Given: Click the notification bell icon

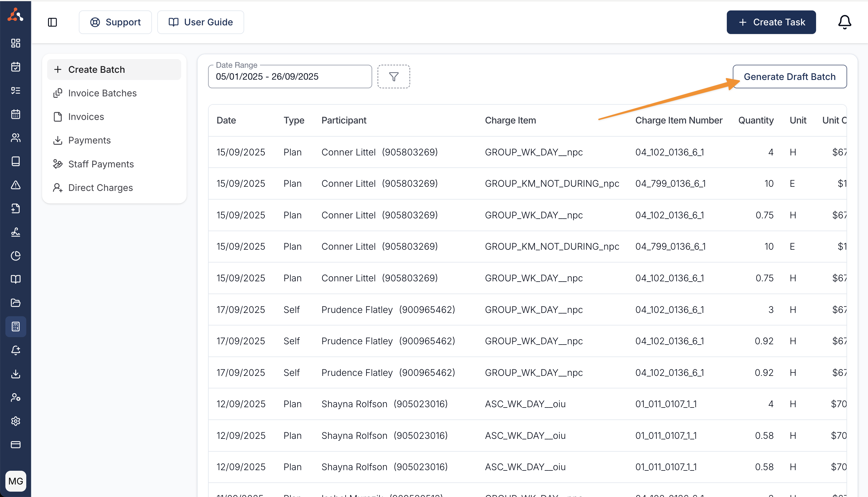Looking at the screenshot, I should pos(844,22).
